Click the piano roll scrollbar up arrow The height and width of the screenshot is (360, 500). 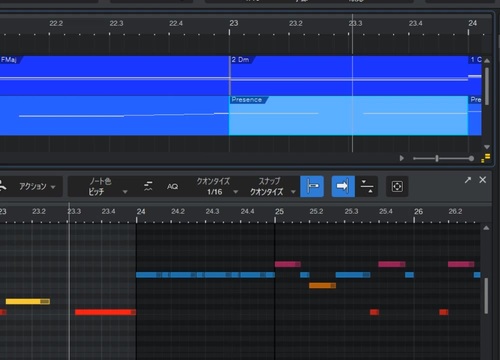(x=486, y=228)
